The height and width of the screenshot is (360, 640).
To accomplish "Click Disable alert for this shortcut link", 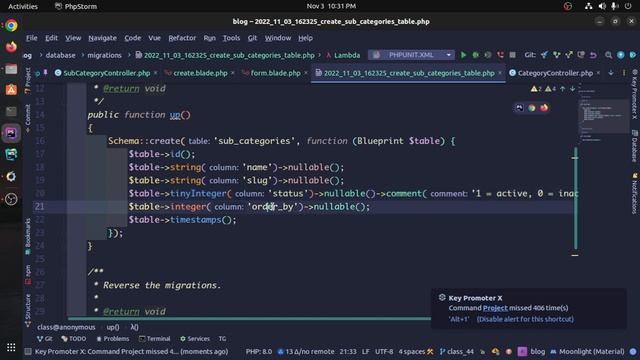I will tap(525, 319).
